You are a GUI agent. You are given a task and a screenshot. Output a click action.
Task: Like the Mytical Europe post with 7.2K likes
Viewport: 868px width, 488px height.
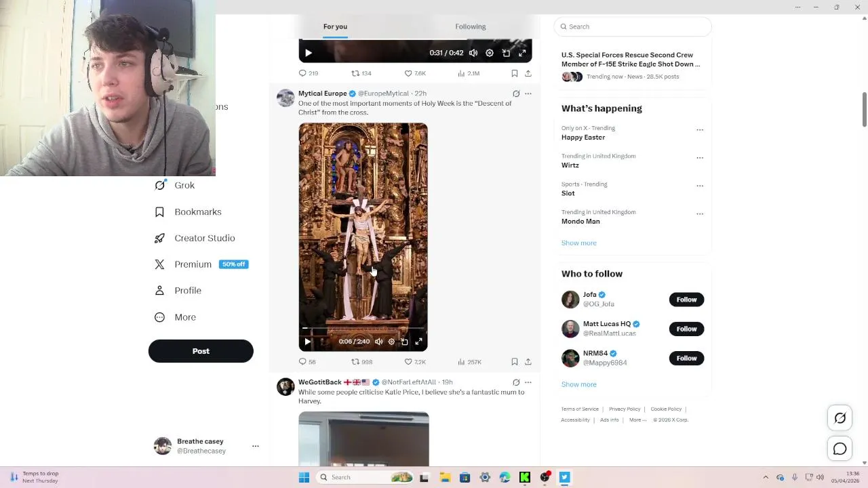[415, 362]
